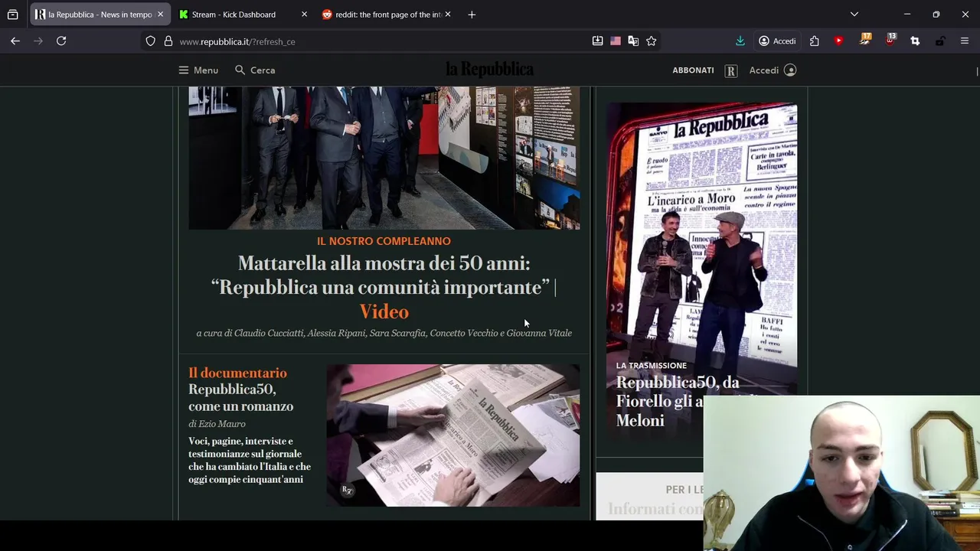Open the site Menu hamburger button
This screenshot has height=551, width=980.
198,70
